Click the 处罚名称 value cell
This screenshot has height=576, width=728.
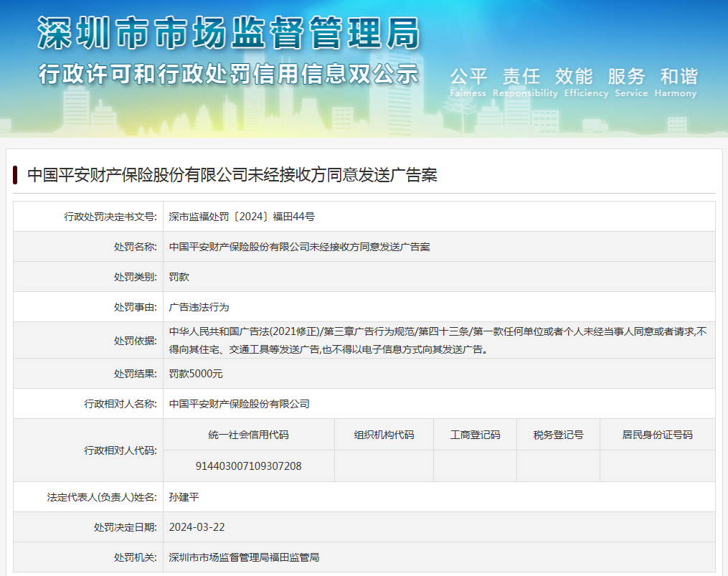click(299, 247)
